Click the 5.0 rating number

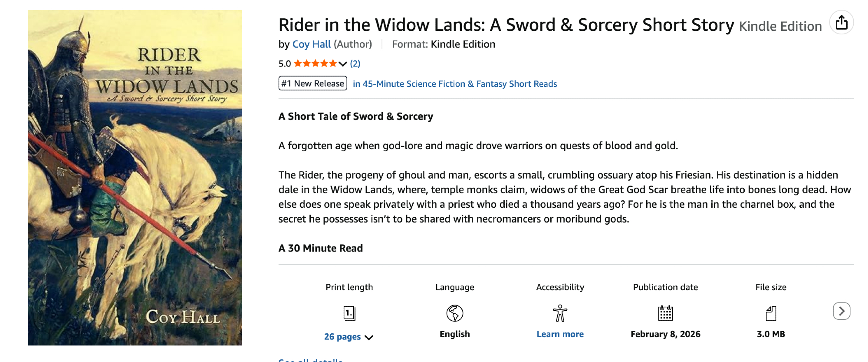(285, 64)
